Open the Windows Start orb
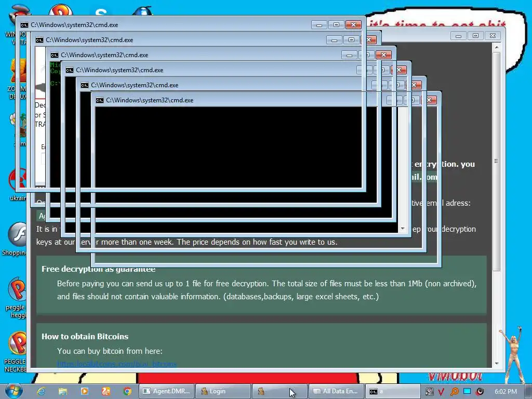This screenshot has height=399, width=532. tap(14, 391)
